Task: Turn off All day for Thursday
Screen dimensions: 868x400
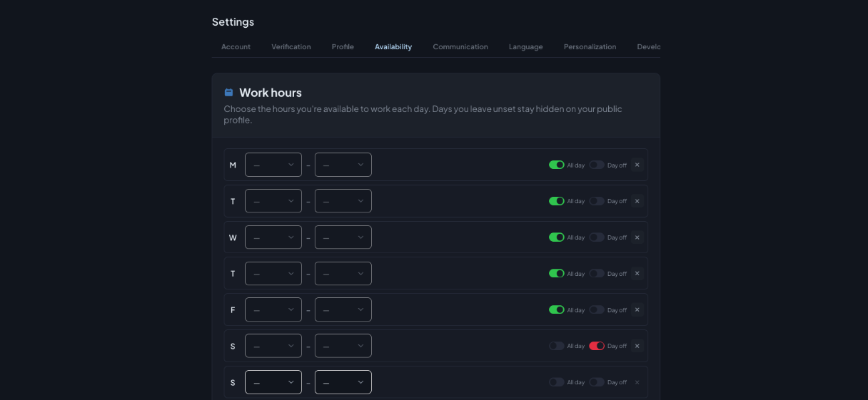Action: tap(557, 274)
